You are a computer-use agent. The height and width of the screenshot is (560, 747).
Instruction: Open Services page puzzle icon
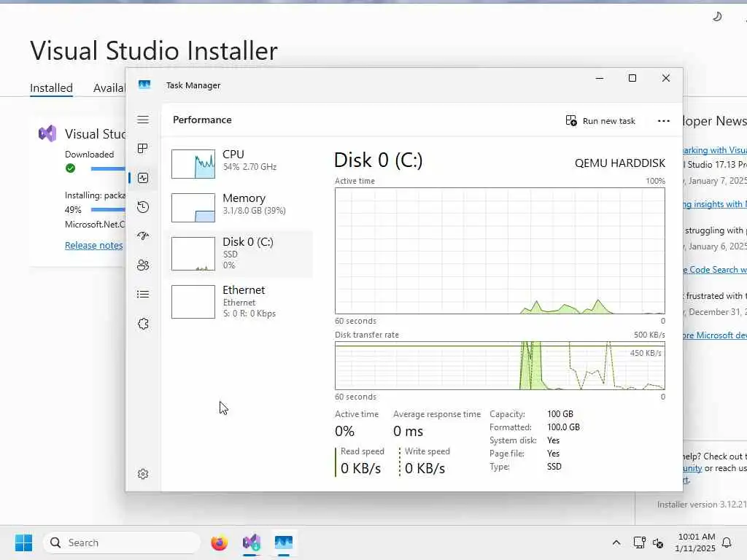click(143, 324)
